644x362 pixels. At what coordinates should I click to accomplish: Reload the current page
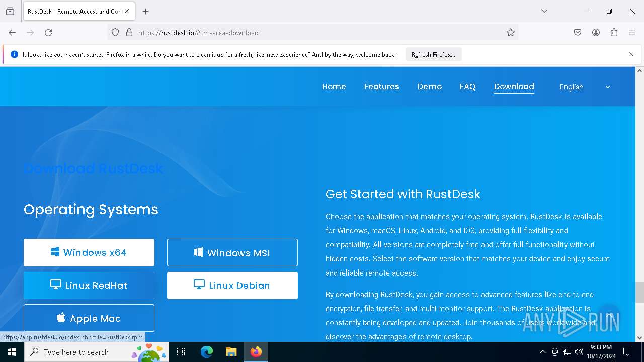48,33
